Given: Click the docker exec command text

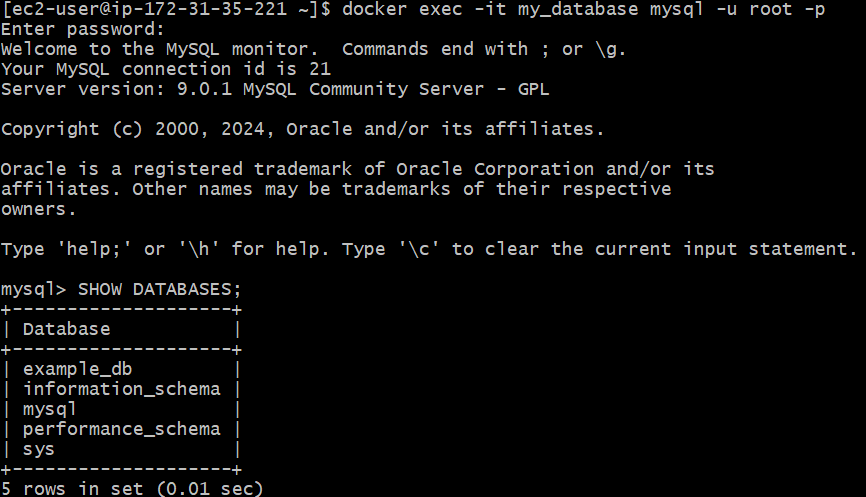Looking at the screenshot, I should (x=400, y=9).
